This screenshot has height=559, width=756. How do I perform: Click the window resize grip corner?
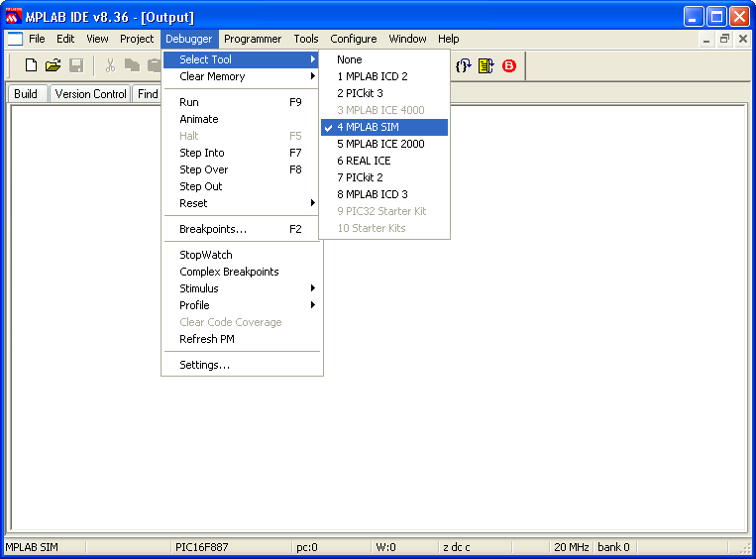coord(745,548)
